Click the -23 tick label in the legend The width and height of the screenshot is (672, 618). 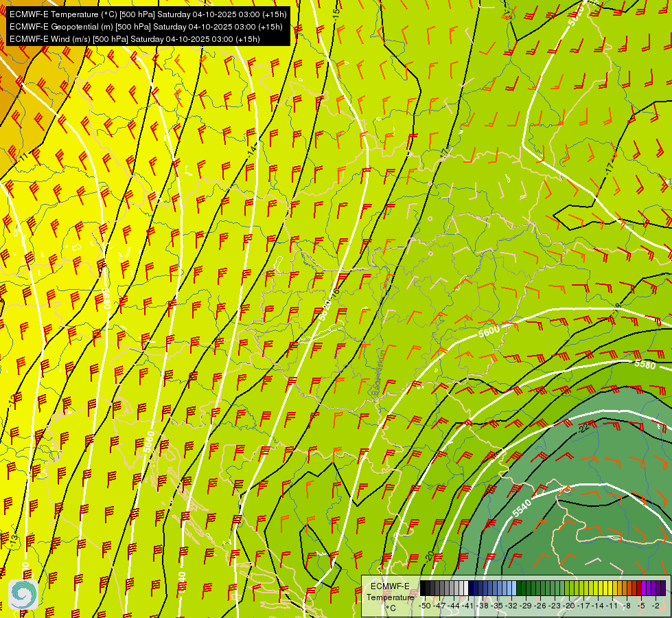[x=555, y=606]
